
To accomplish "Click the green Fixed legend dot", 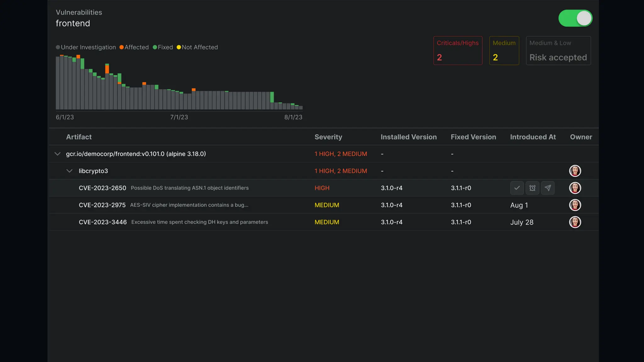I will 155,47.
